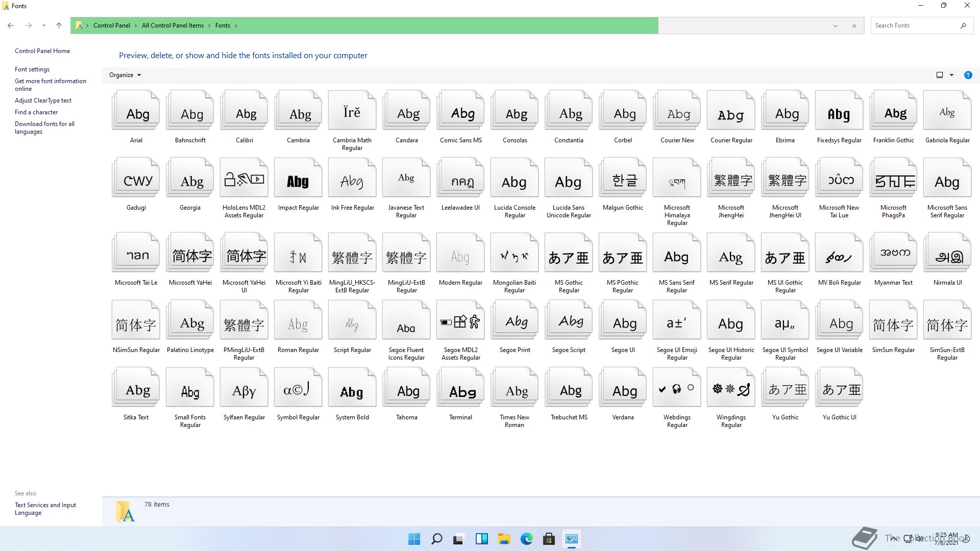Select the Fixedsys Regular font icon

(839, 111)
